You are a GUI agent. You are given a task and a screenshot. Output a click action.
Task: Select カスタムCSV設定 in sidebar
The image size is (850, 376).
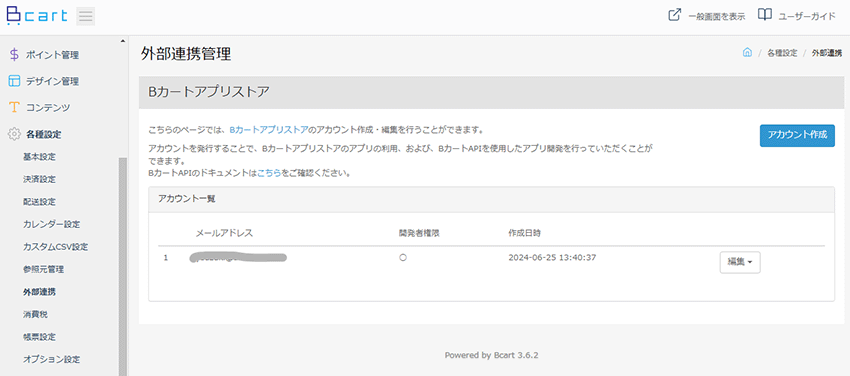point(55,247)
